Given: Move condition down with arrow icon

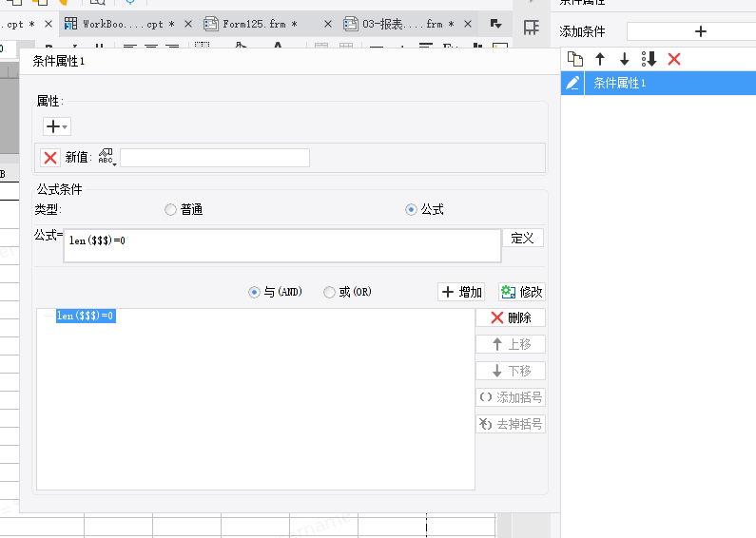Looking at the screenshot, I should point(625,59).
